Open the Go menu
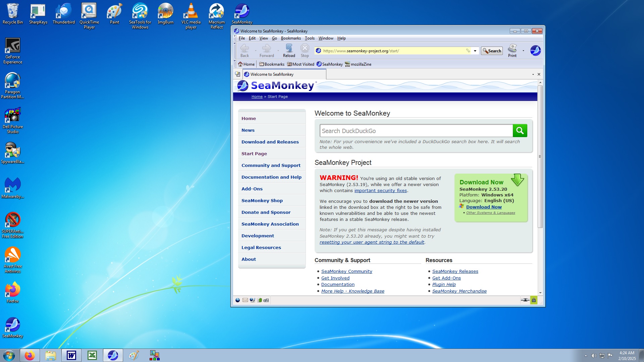 coord(274,38)
